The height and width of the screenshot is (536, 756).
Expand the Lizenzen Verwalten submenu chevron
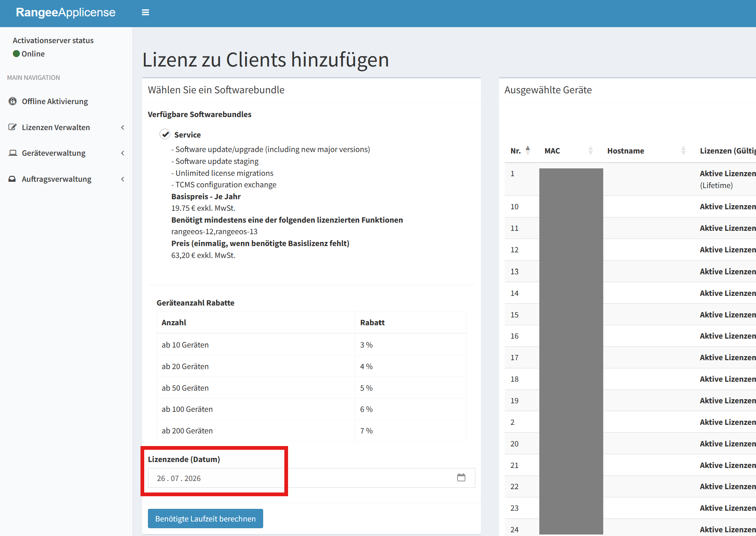coord(123,127)
